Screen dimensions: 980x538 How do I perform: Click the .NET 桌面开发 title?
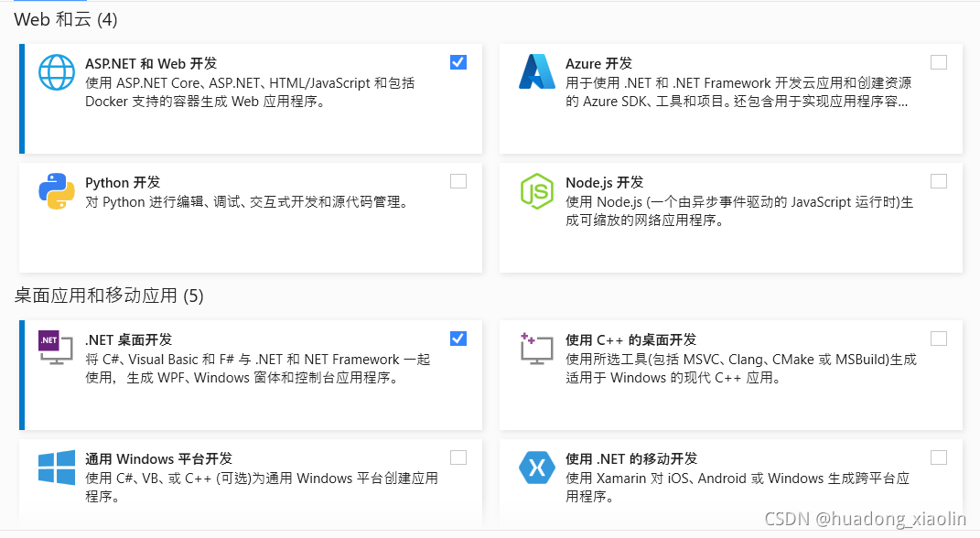(129, 340)
